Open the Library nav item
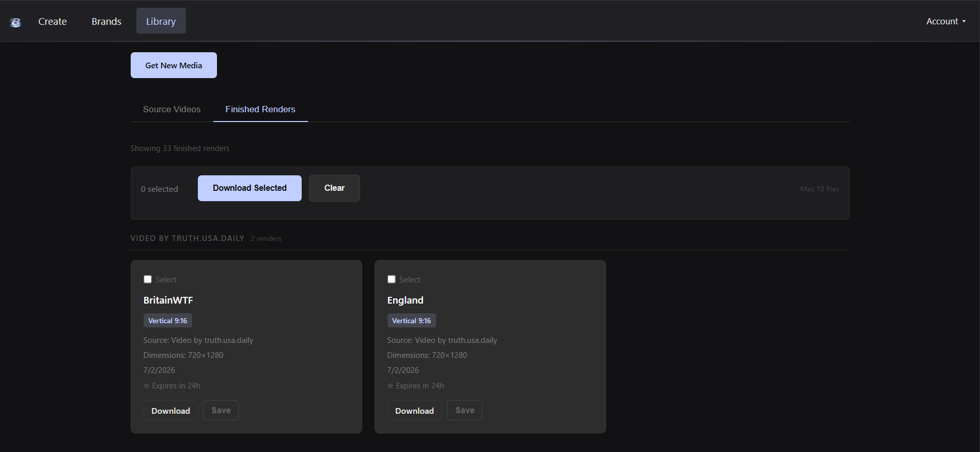 click(161, 21)
